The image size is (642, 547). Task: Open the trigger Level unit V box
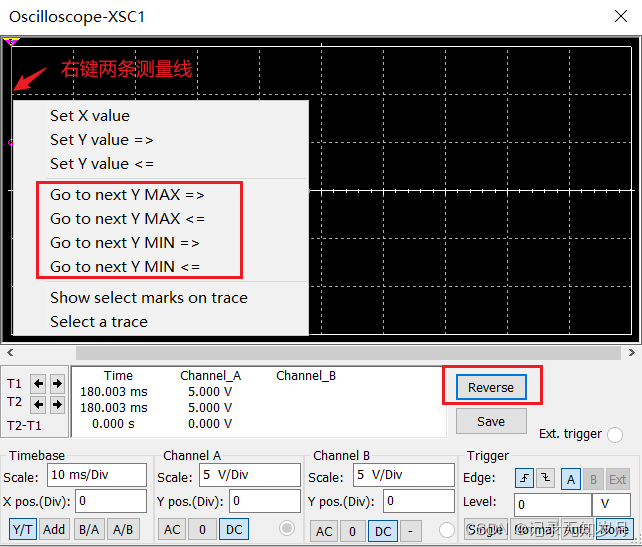tap(611, 504)
